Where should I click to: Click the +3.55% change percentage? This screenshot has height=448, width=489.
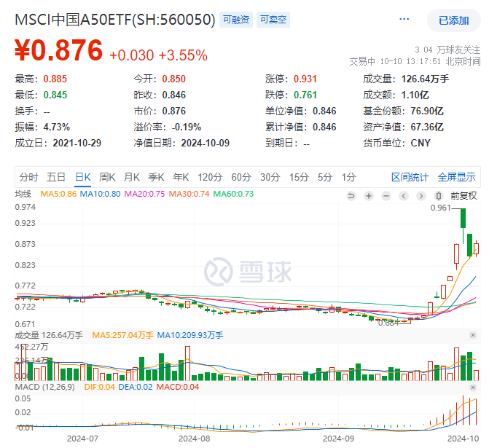pos(183,55)
